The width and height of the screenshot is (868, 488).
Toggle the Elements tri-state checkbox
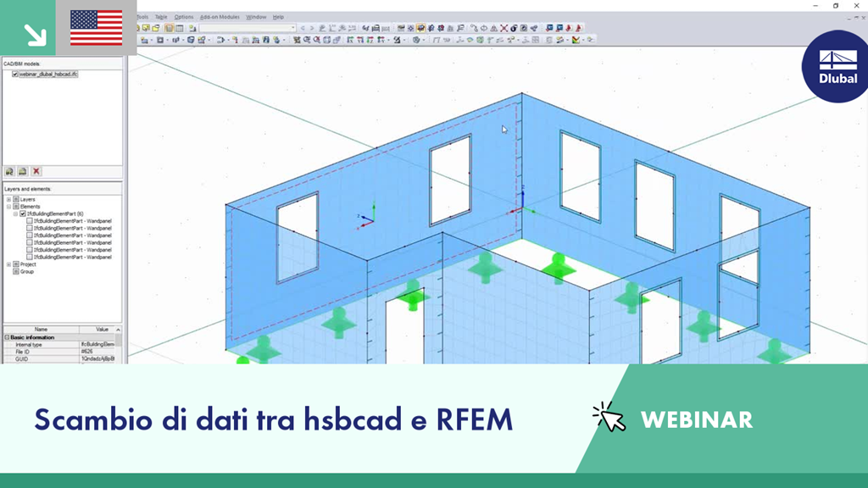coord(16,207)
